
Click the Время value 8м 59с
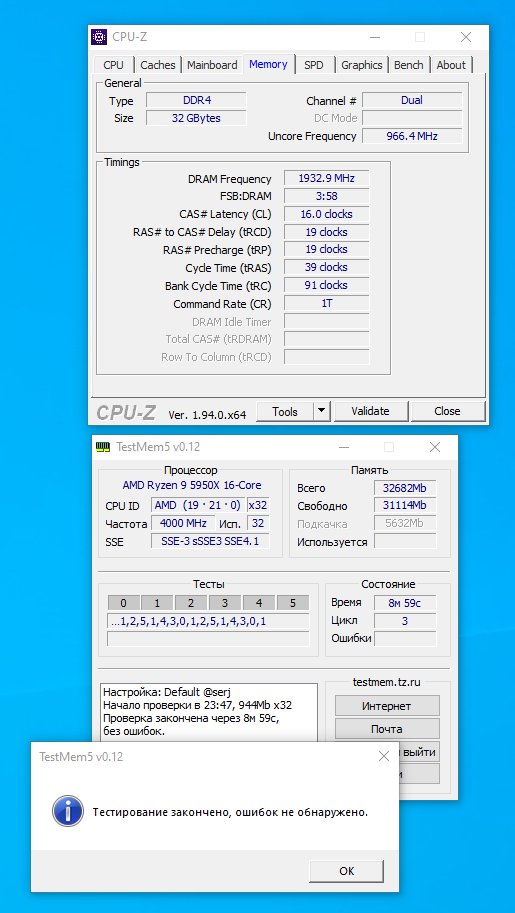[405, 603]
